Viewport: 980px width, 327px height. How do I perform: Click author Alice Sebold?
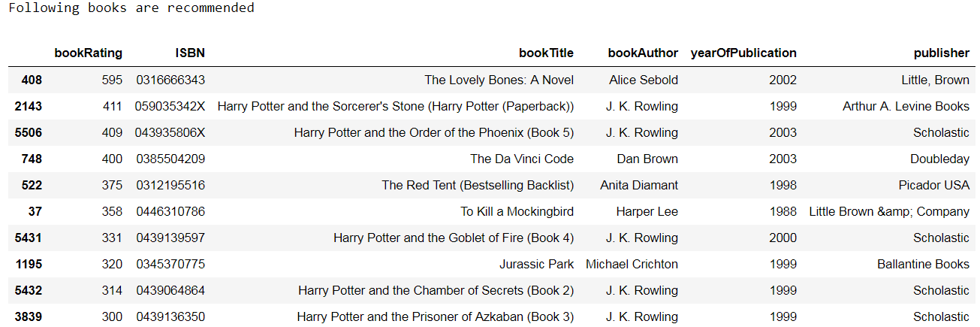coord(644,80)
